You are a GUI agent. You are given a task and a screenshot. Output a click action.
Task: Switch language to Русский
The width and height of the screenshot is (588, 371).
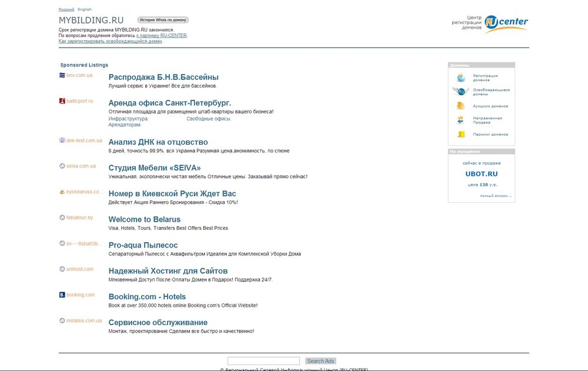coord(66,9)
